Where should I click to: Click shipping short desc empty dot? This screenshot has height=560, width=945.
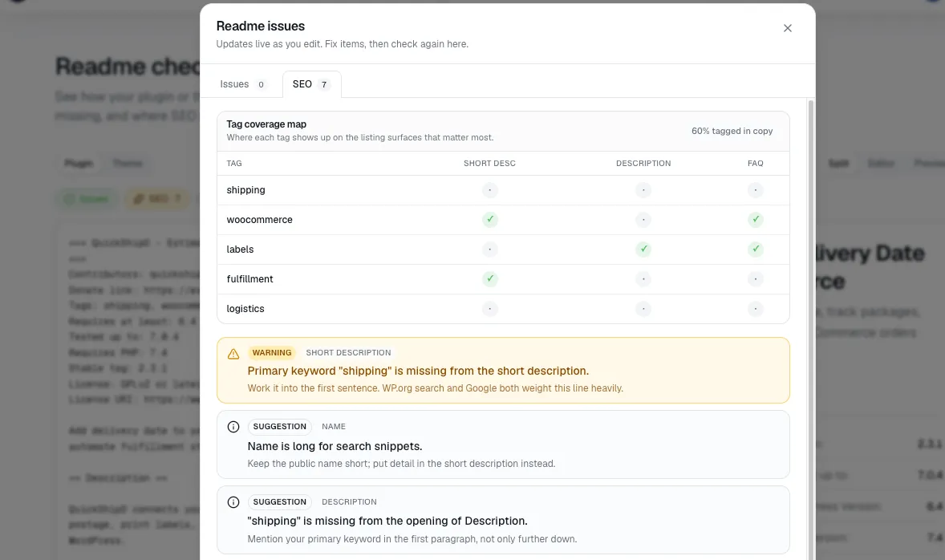click(x=490, y=190)
